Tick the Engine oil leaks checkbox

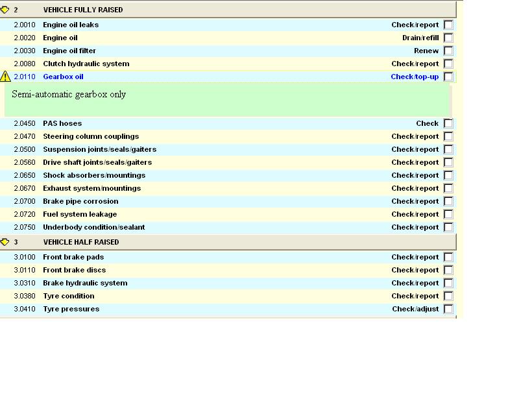tap(448, 25)
